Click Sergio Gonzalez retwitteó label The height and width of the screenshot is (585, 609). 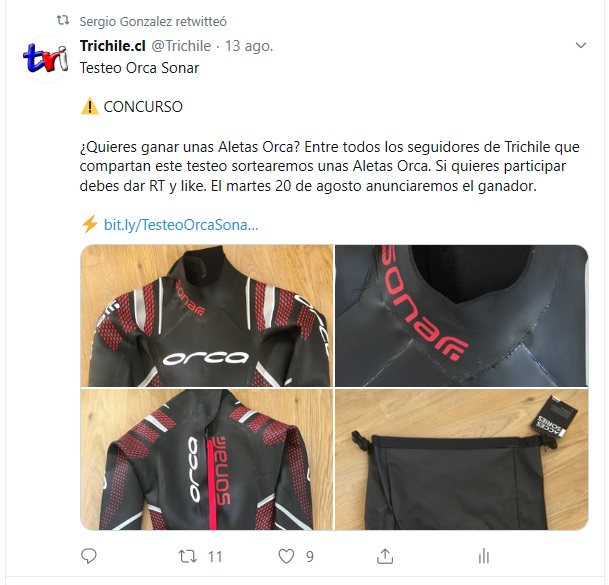pos(153,21)
